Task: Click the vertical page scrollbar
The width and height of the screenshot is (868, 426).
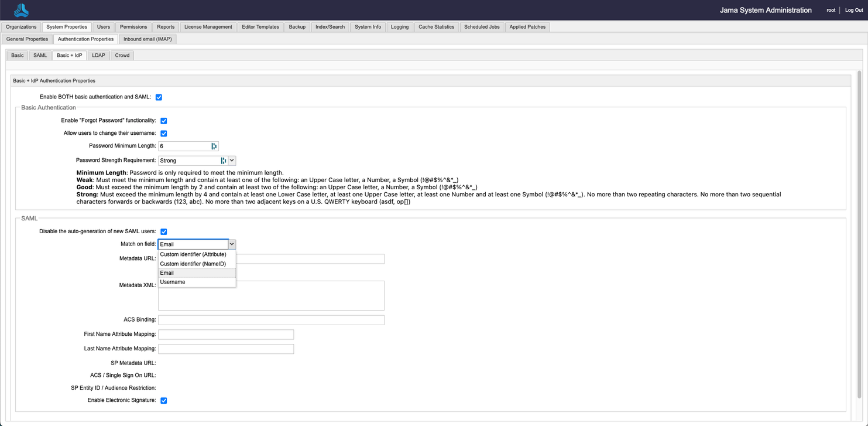Action: (859, 234)
